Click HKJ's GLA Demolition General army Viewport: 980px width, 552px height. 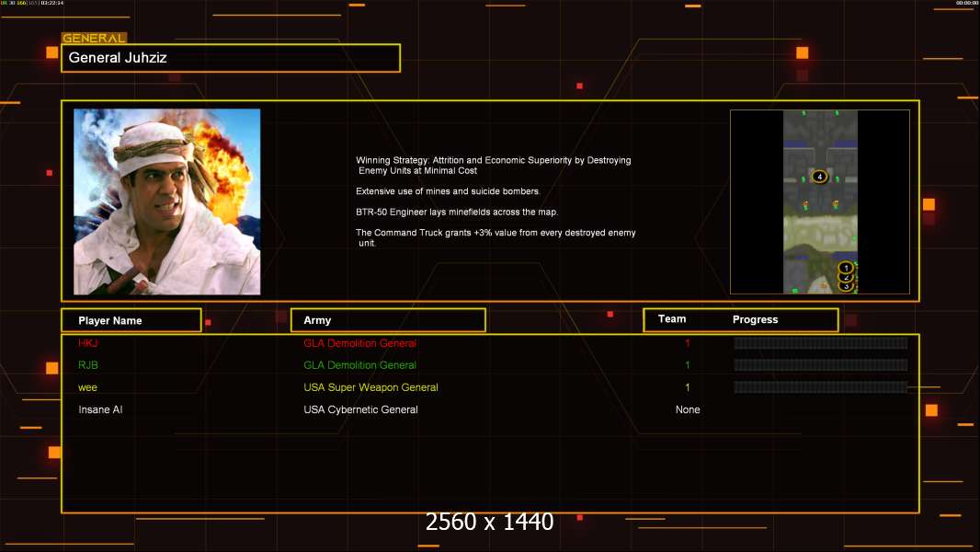point(360,343)
